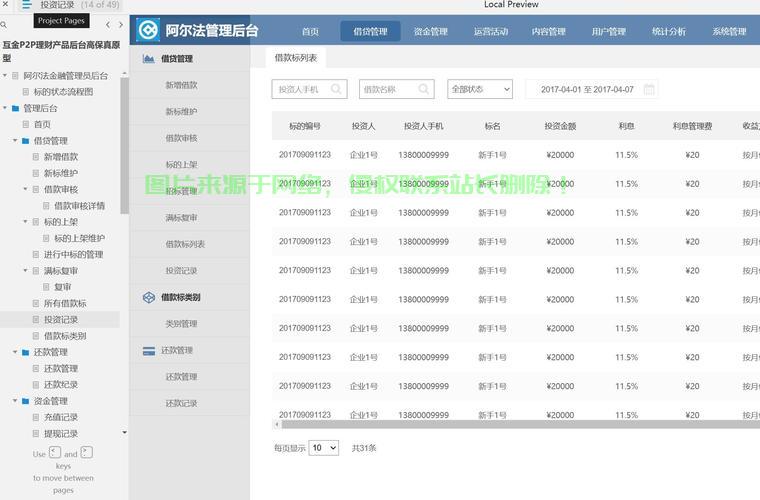Open 新标维护 in the sidebar menu

point(181,111)
